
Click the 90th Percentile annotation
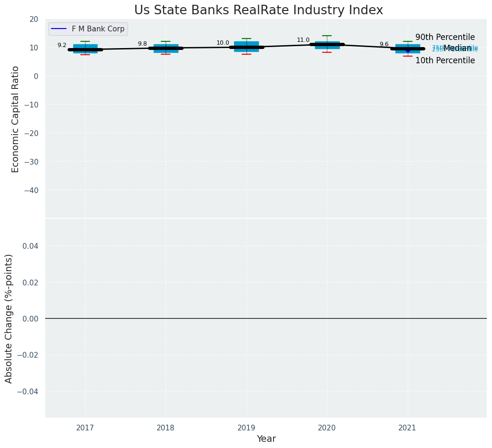[445, 37]
